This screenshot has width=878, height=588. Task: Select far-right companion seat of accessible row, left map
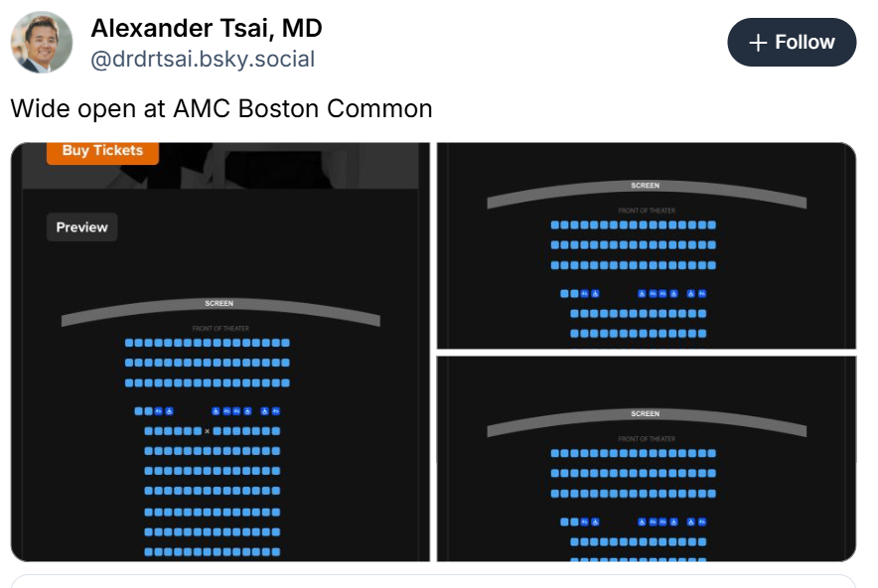pos(276,411)
